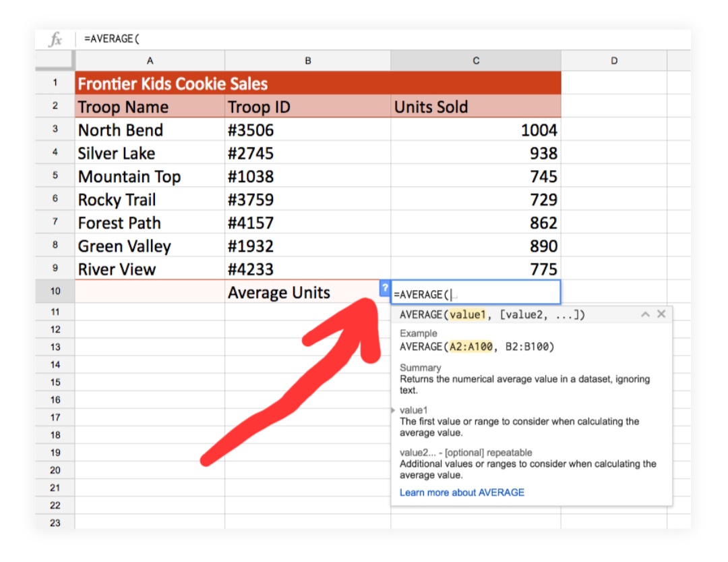The image size is (728, 562).
Task: Select the column C header
Action: tap(475, 61)
